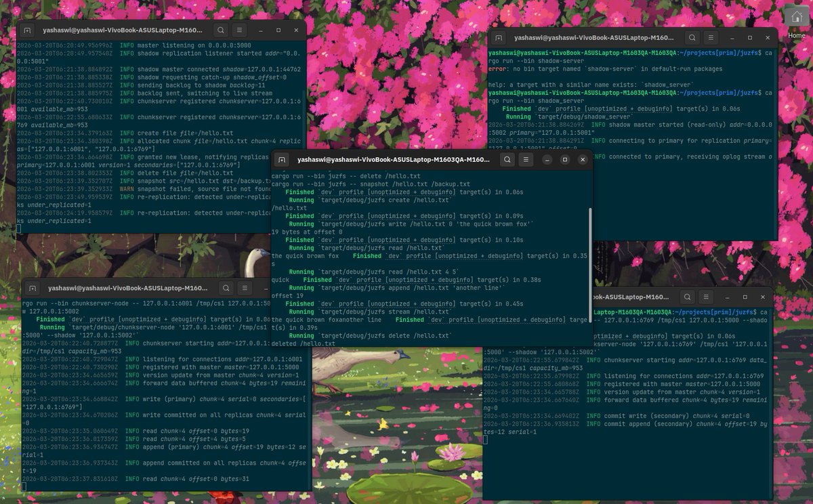Click 'write committed on all replicas' line
Screen dimensions: 813x504
163,418
